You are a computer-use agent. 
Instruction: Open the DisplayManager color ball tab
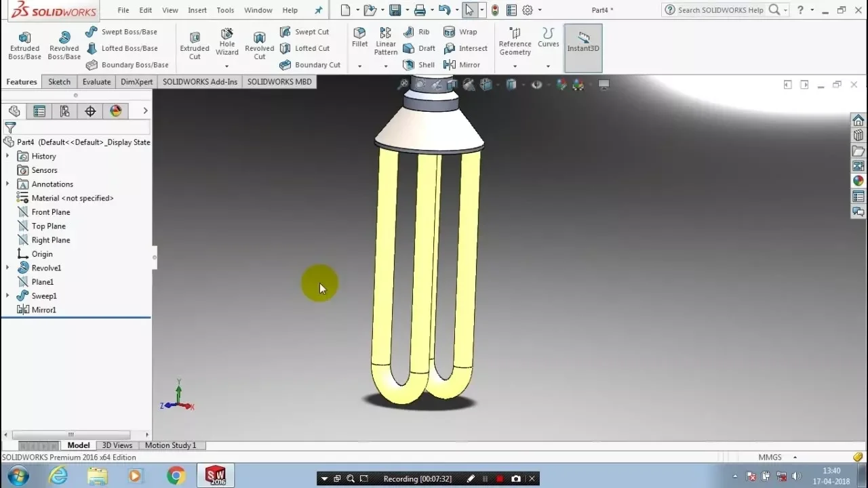(116, 111)
